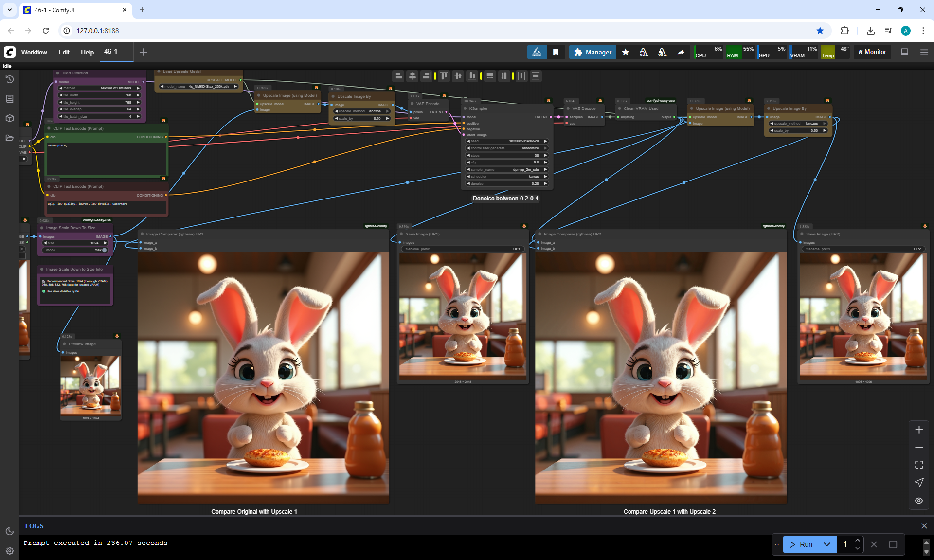This screenshot has height=560, width=934.
Task: Click the Manager button
Action: click(x=593, y=52)
